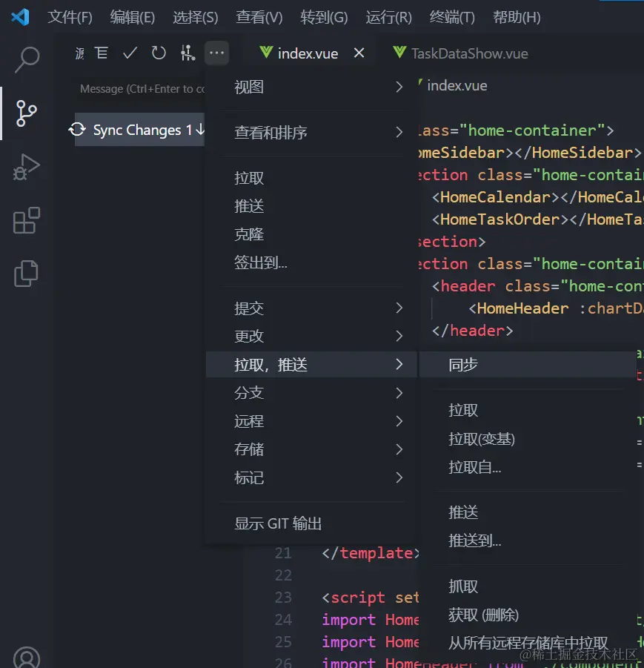Refresh the source control view
Screen dimensions: 644x668
coord(159,53)
